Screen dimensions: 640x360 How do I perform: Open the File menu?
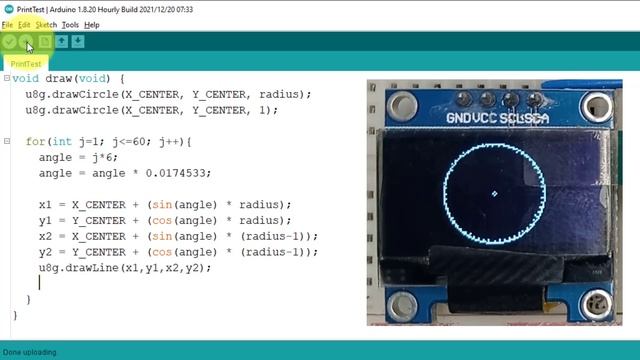[x=7, y=25]
